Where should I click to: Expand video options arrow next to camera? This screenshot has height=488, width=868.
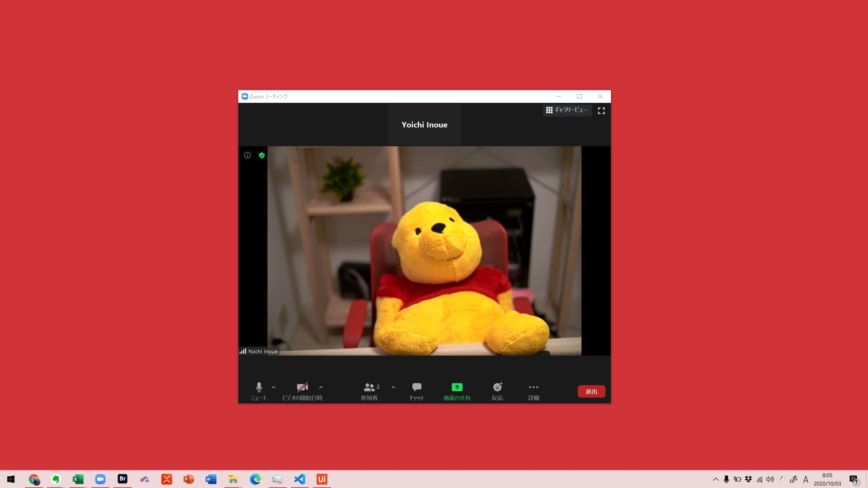pyautogui.click(x=321, y=387)
